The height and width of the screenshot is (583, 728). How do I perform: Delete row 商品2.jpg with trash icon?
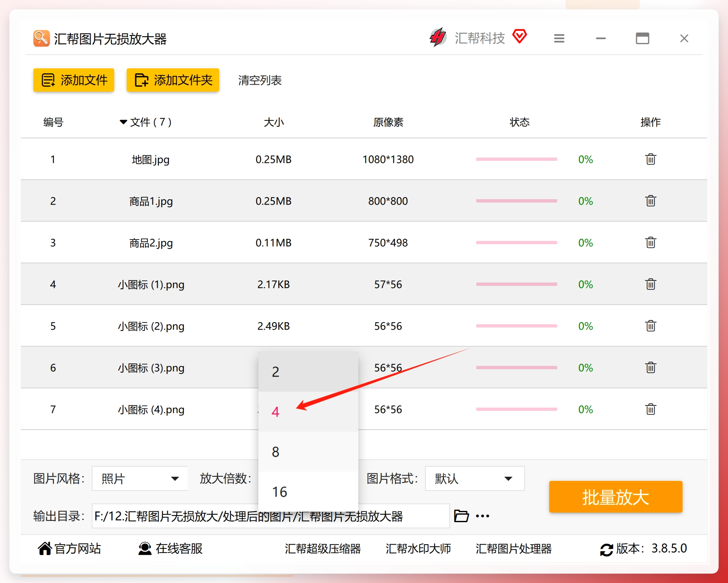point(650,243)
